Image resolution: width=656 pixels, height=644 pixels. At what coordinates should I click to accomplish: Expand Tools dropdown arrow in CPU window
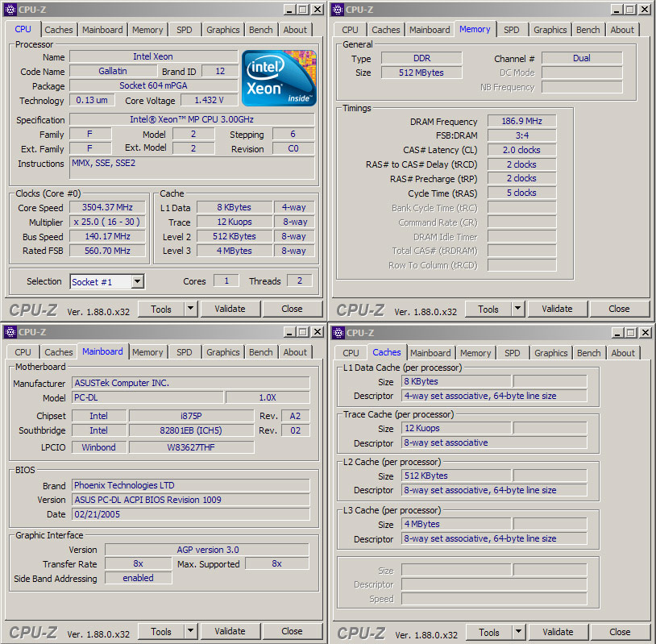tap(190, 309)
